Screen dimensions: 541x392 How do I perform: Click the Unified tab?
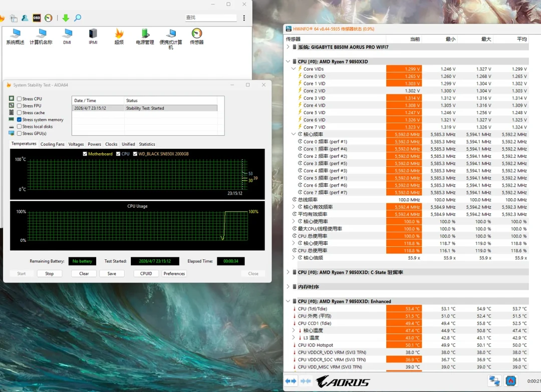pyautogui.click(x=128, y=144)
